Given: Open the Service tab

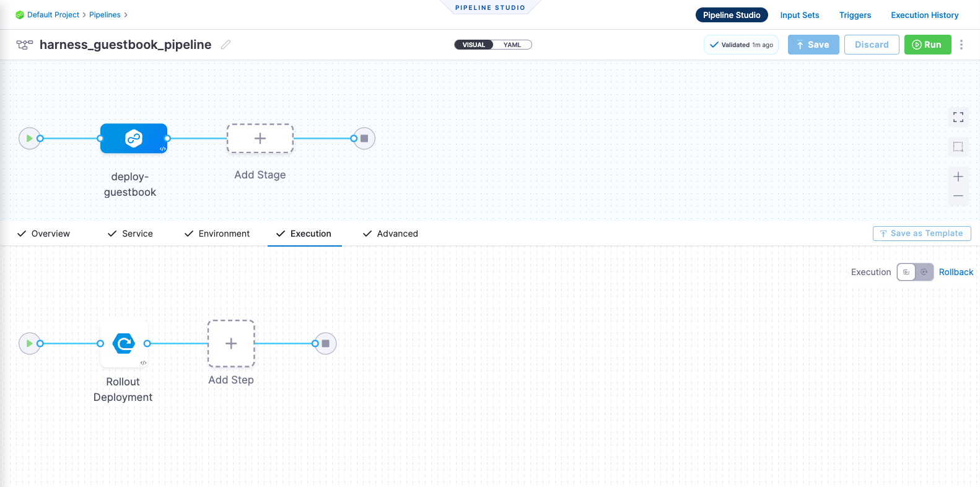Looking at the screenshot, I should [131, 234].
